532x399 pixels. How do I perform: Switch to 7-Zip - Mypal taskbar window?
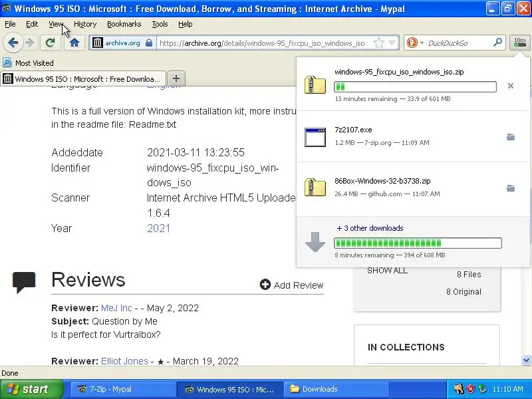point(122,389)
